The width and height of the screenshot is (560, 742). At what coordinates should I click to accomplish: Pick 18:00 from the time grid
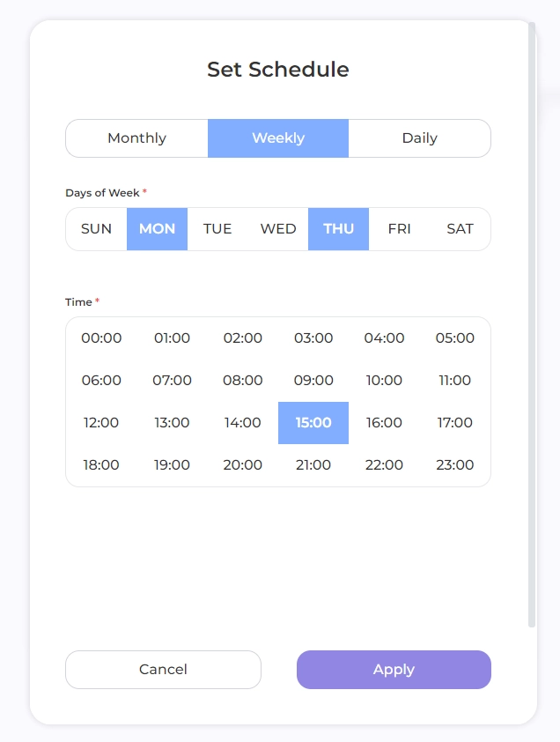click(101, 465)
